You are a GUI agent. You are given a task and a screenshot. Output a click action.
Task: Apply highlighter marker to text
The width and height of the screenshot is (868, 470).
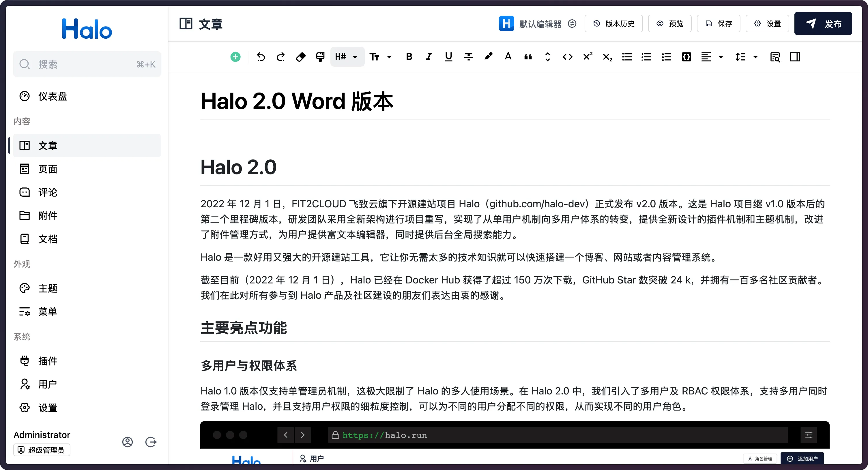click(488, 57)
